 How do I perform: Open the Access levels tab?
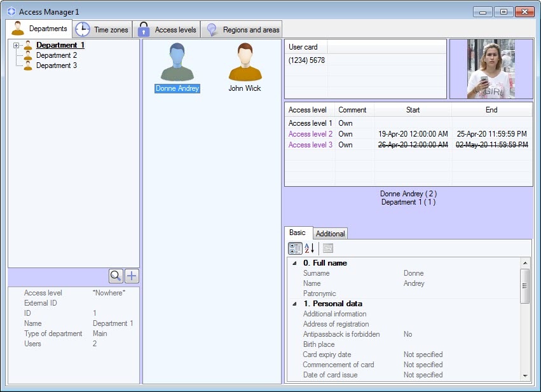click(x=167, y=30)
